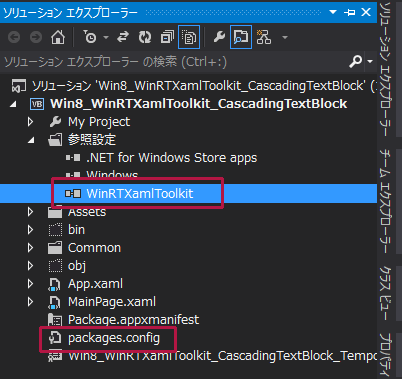This screenshot has width=402, height=379.
Task: Expand the Common folder
Action: click(30, 248)
